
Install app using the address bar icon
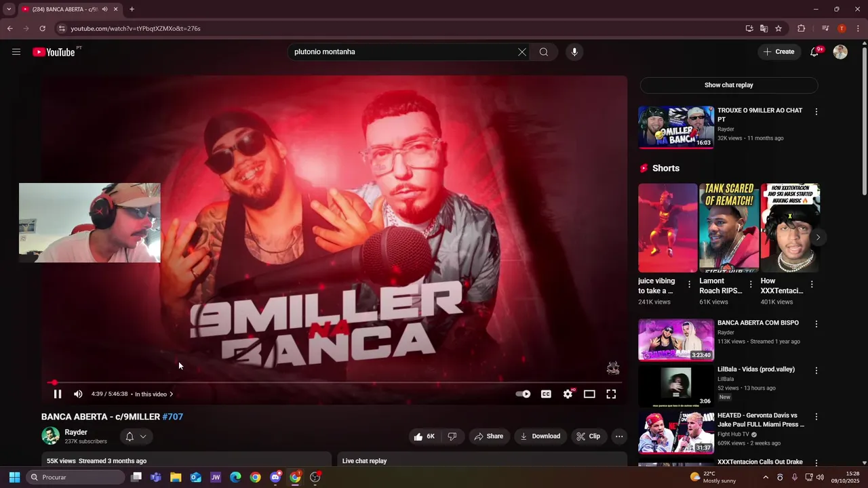[749, 28]
